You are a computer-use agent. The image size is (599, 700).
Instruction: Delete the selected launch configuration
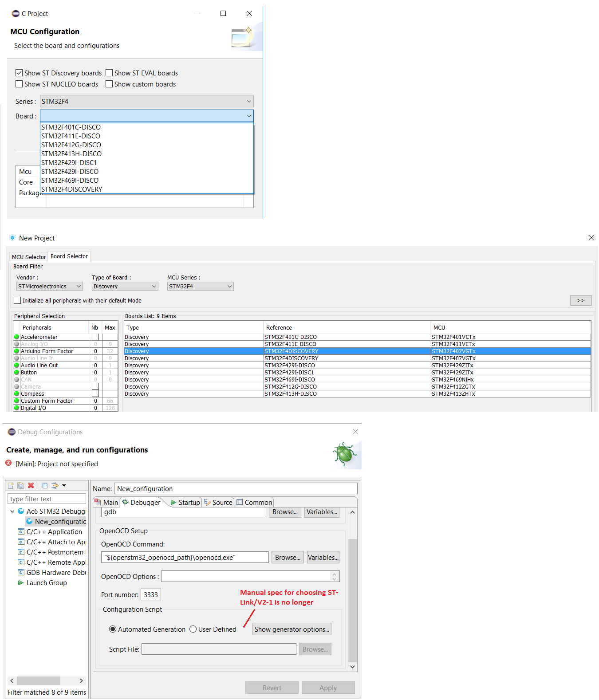(31, 485)
